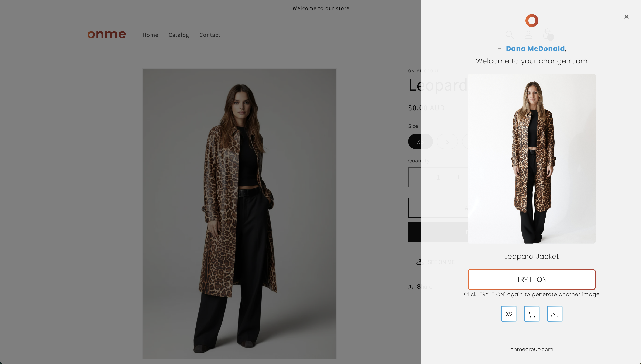This screenshot has width=641, height=364.
Task: Download the generated try-on image
Action: point(554,314)
